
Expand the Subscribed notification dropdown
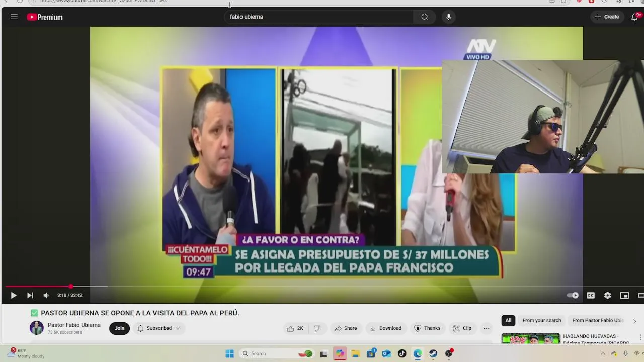159,328
